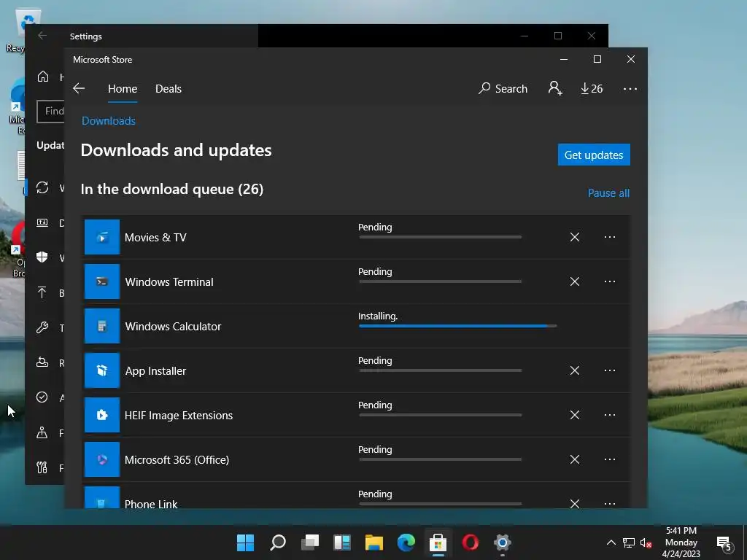The width and height of the screenshot is (747, 560).
Task: Click the App Installer name
Action: 155,371
